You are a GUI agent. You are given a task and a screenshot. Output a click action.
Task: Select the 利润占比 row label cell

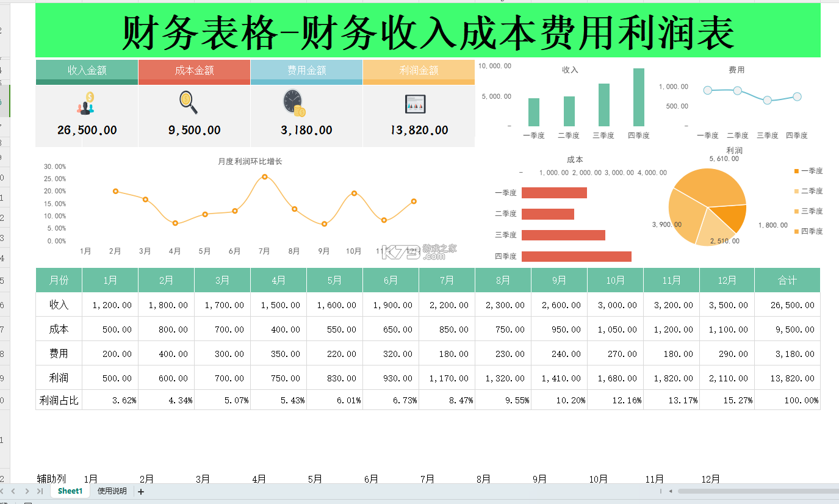click(59, 400)
